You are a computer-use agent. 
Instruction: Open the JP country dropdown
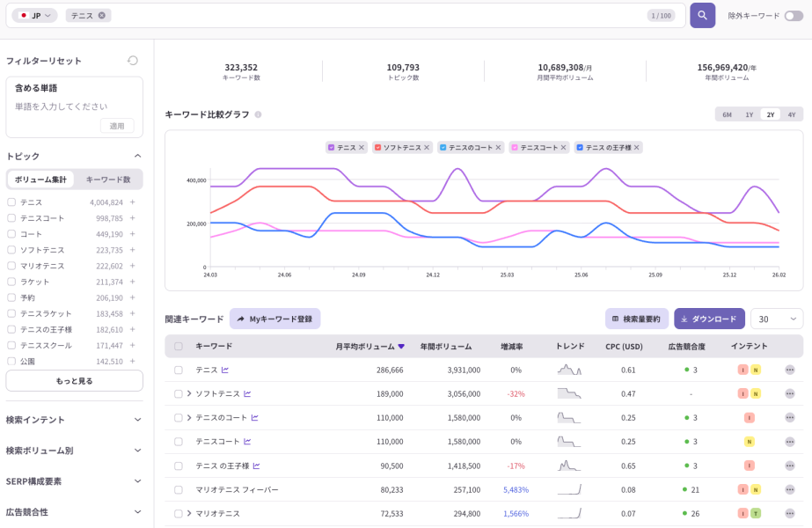click(x=33, y=15)
